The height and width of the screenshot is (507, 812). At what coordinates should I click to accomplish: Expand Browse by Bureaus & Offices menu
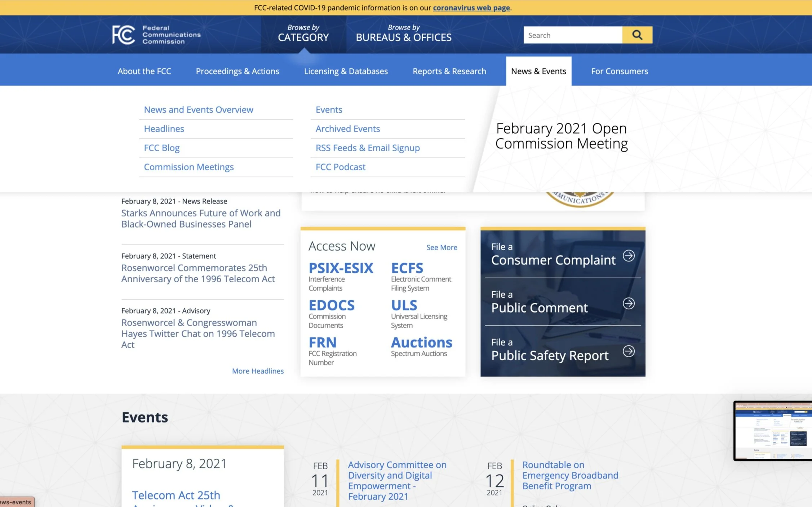403,33
